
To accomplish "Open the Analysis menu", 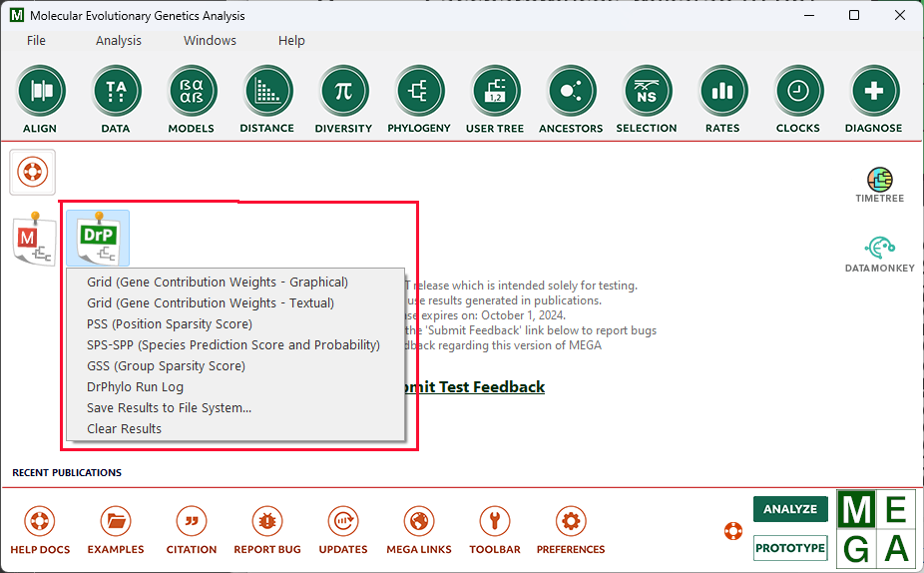I will [x=119, y=41].
